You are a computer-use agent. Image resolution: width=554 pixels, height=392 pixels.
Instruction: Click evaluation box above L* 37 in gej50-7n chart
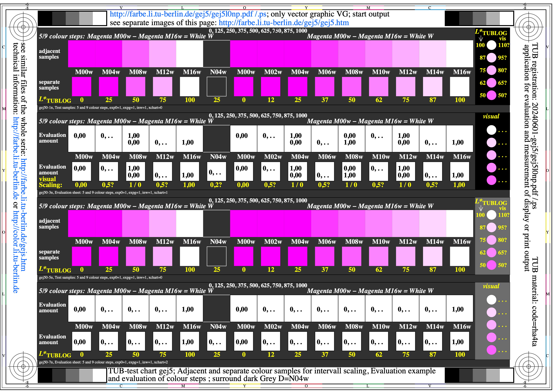pyautogui.click(x=325, y=341)
